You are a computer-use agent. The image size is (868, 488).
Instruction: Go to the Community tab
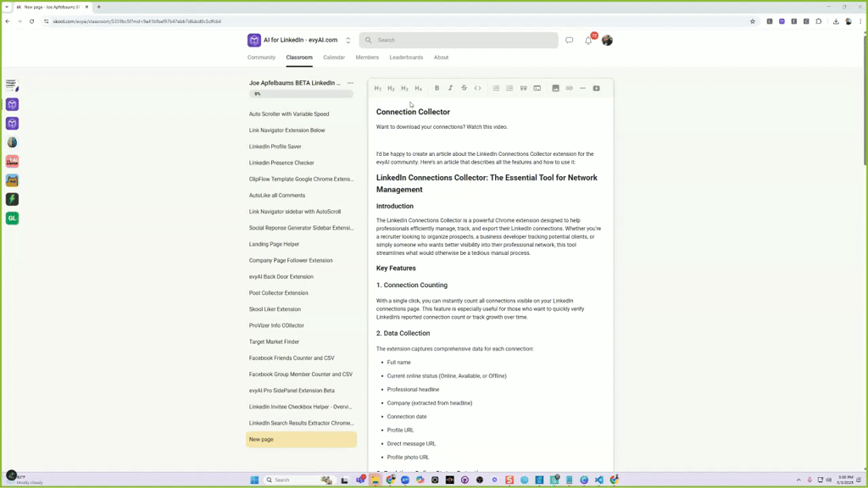(x=261, y=58)
